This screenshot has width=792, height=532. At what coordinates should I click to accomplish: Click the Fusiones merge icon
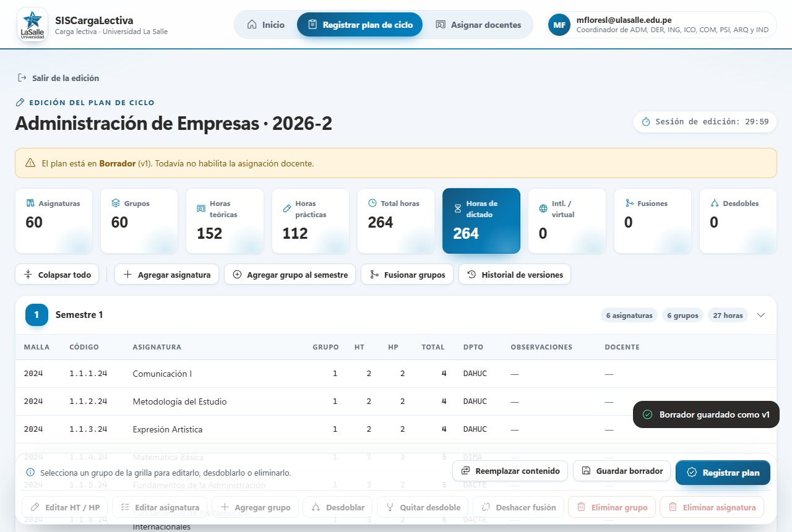629,203
